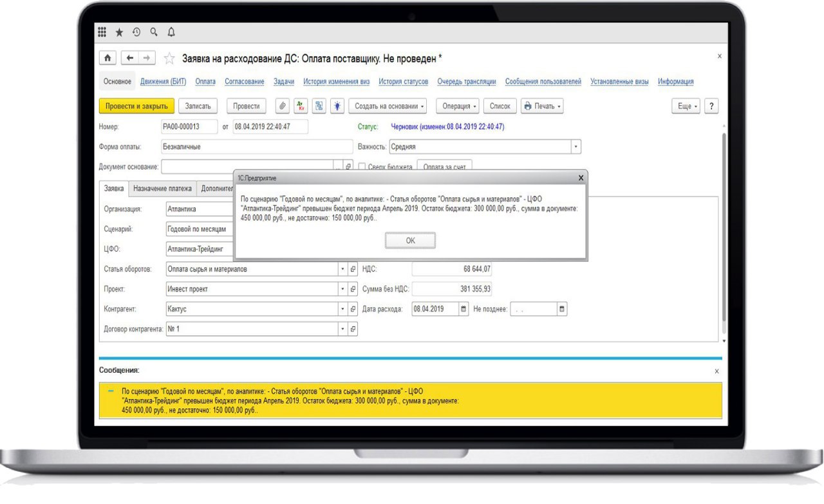Toggle the Сверх бюджета checkbox
This screenshot has height=504, width=824.
[x=362, y=167]
